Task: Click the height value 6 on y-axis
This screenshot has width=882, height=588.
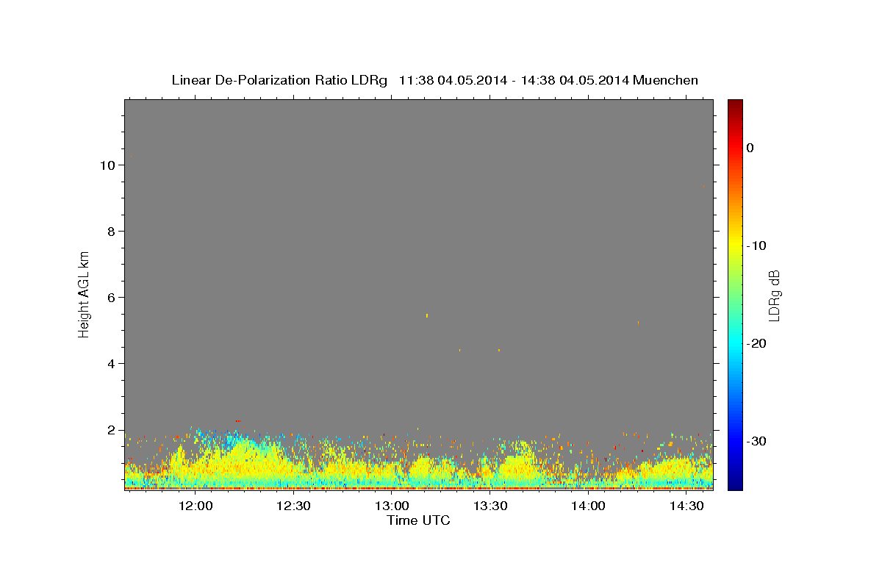Action: tap(110, 298)
